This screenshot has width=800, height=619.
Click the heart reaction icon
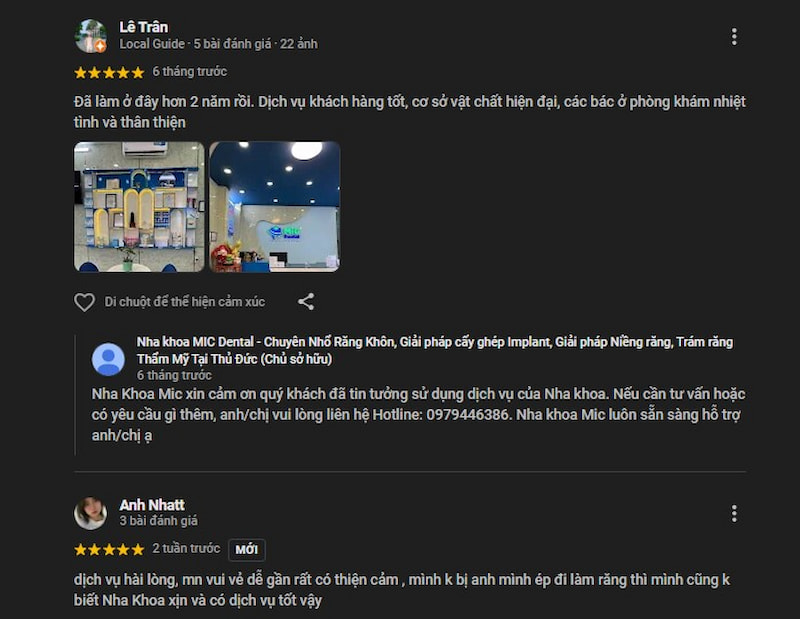point(84,302)
